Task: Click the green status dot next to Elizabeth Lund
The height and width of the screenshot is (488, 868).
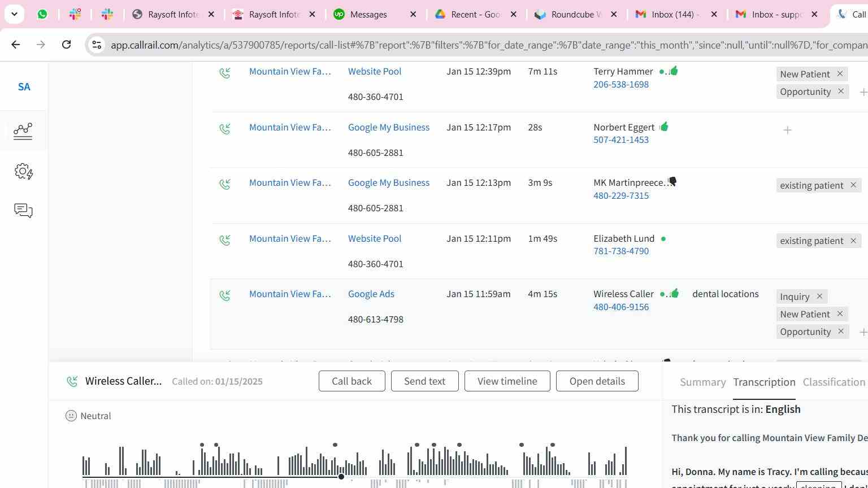Action: point(663,239)
